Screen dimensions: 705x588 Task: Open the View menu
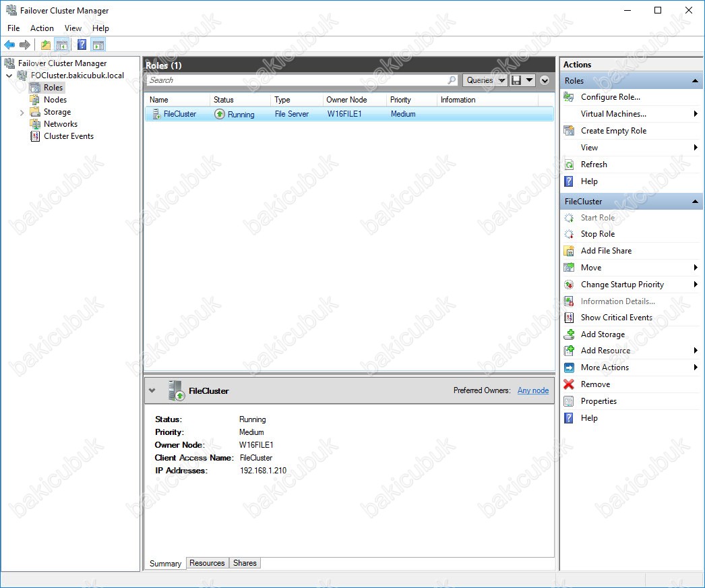click(73, 28)
